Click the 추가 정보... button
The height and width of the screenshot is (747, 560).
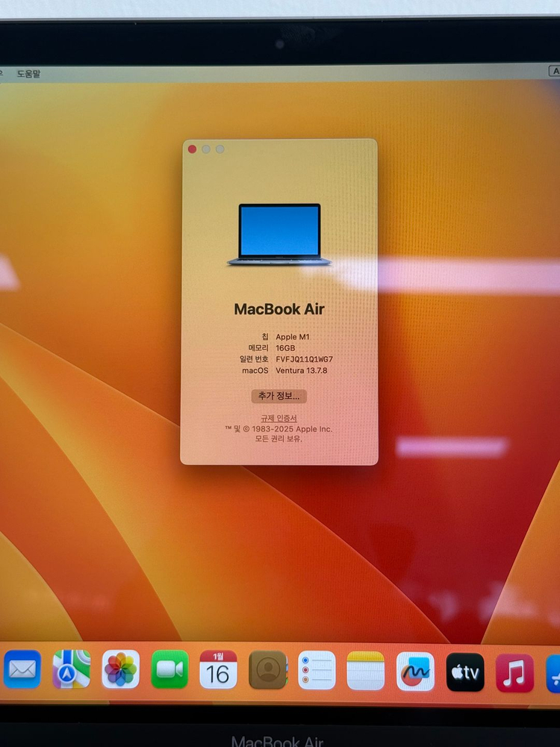click(x=279, y=396)
